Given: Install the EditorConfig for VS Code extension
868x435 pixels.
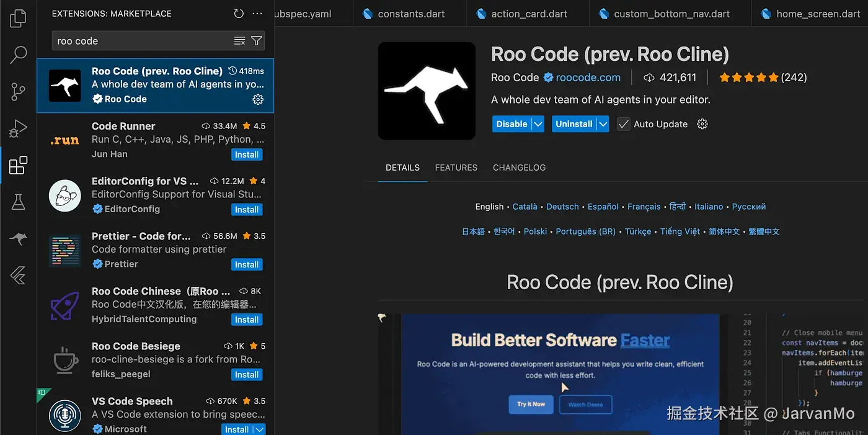Looking at the screenshot, I should (x=247, y=210).
